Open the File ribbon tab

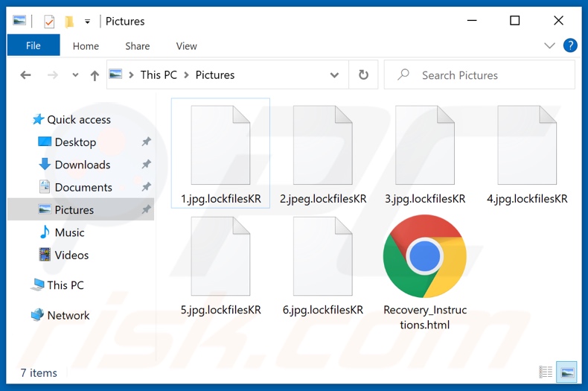[33, 45]
